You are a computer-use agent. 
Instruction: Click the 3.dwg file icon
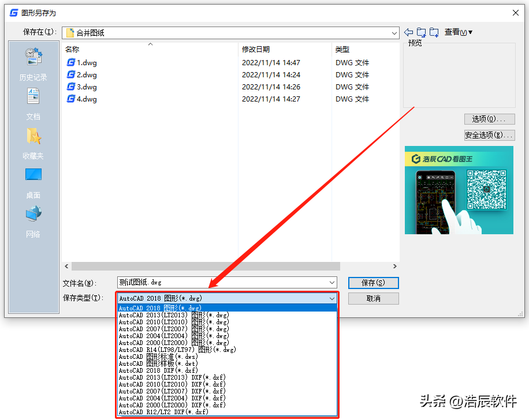pos(70,87)
